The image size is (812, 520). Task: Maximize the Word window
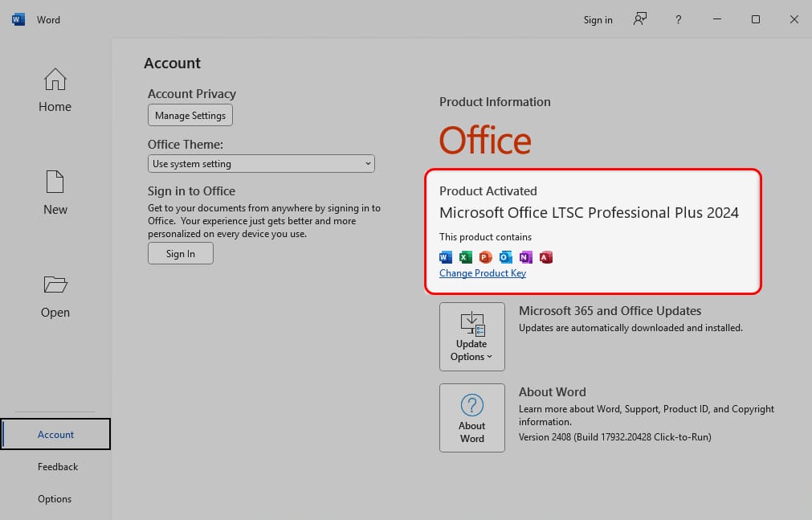[756, 19]
